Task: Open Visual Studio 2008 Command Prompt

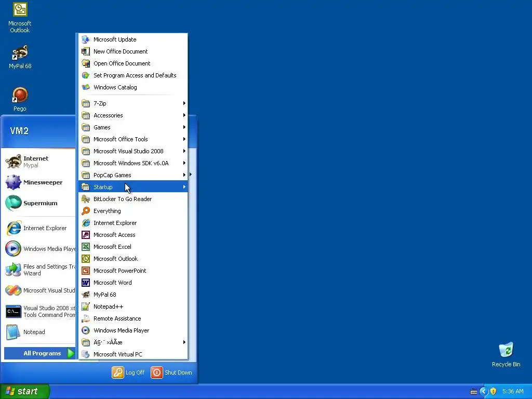Action: click(39, 311)
